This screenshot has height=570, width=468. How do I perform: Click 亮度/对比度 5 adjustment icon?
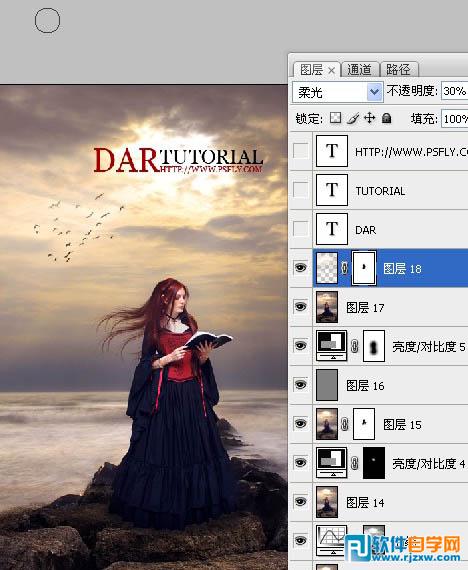tap(332, 345)
